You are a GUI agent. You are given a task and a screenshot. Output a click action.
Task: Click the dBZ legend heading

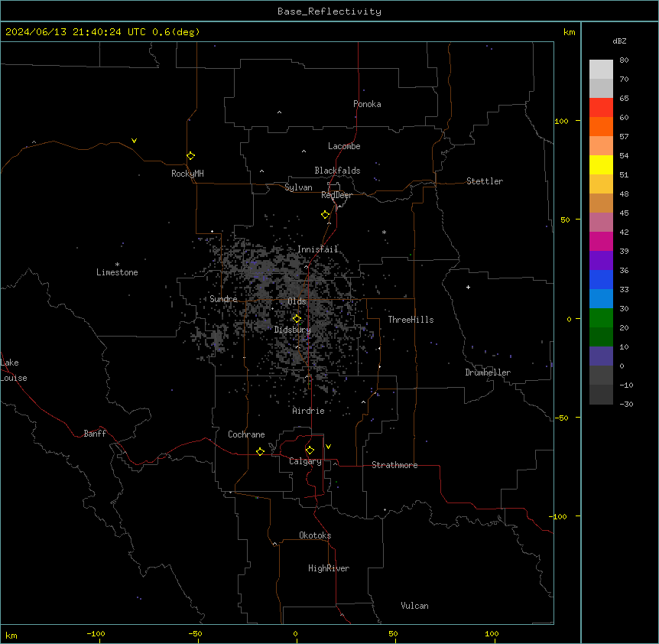pyautogui.click(x=619, y=41)
